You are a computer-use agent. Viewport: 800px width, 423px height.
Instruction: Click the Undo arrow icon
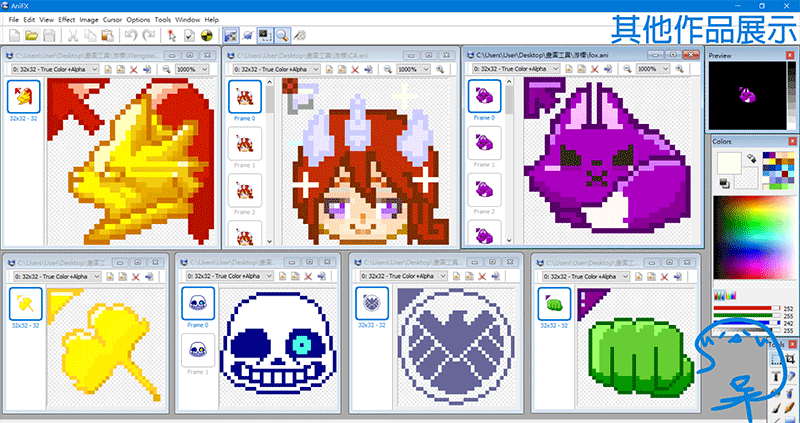click(131, 35)
